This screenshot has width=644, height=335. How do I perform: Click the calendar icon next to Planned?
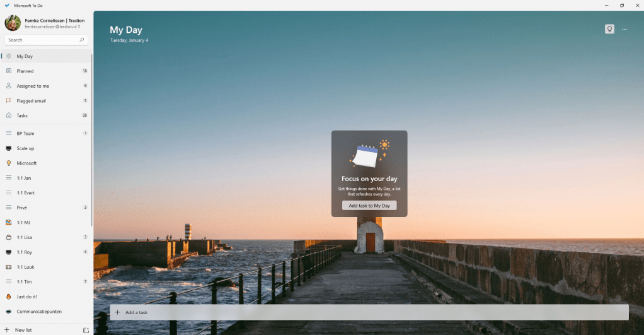[9, 71]
